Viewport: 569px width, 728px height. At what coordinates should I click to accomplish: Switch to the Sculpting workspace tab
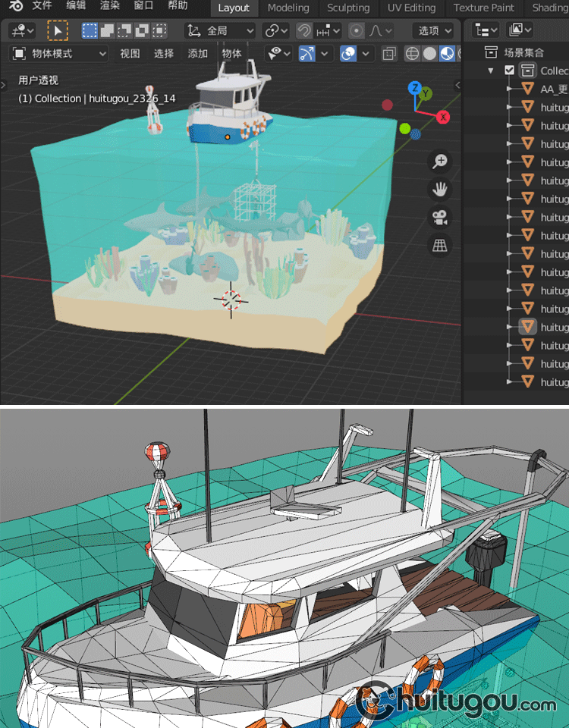click(348, 8)
